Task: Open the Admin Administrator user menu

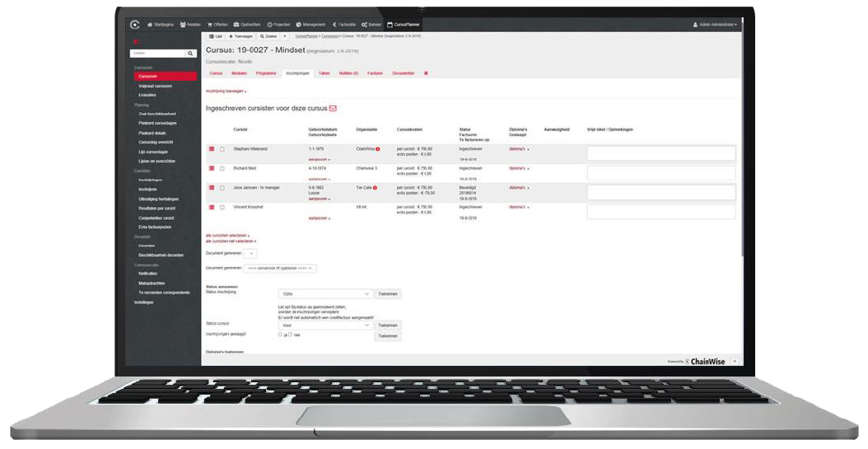Action: pos(715,25)
